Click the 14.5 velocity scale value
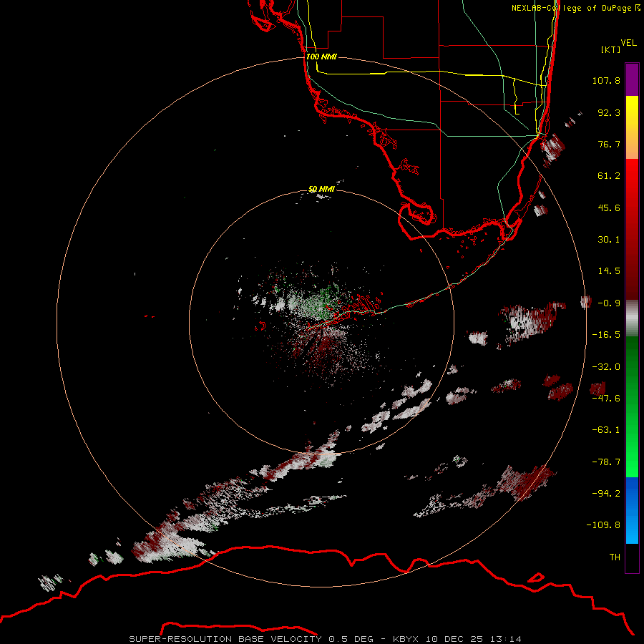The image size is (644, 644). [x=609, y=271]
